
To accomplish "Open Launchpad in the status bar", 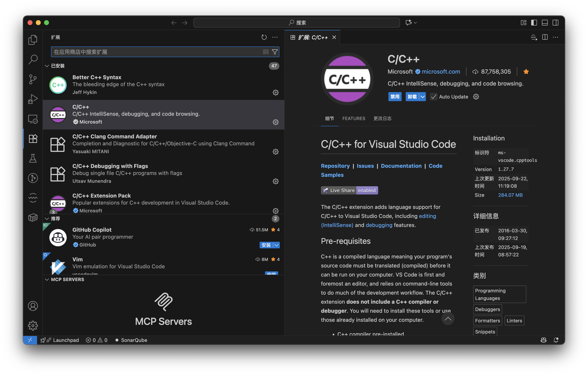I will tap(60, 340).
